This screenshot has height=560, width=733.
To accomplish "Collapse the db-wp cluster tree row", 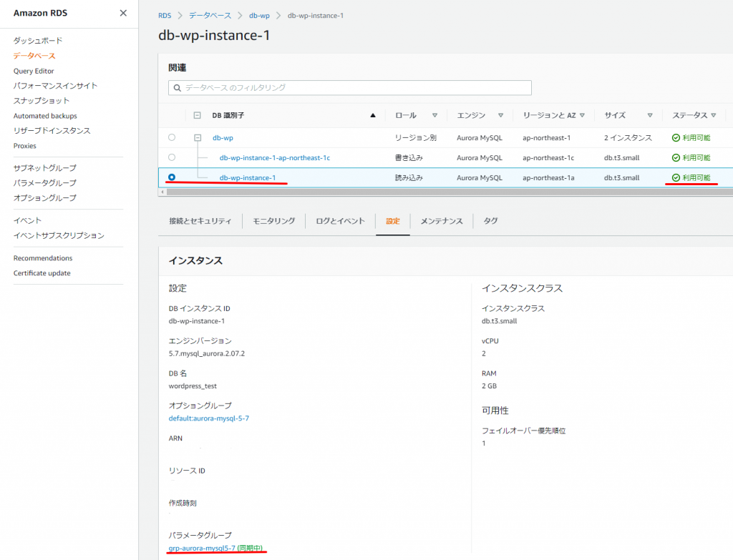I will [x=198, y=138].
